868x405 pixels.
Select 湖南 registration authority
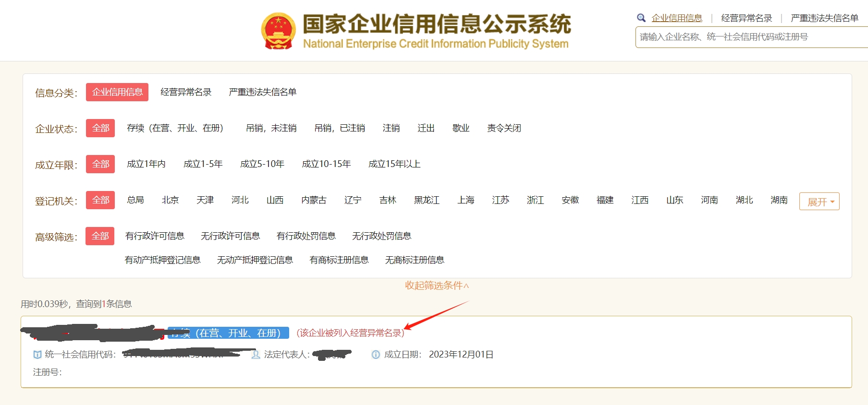tap(779, 200)
